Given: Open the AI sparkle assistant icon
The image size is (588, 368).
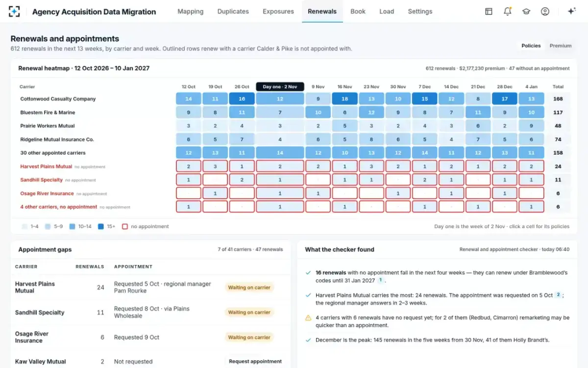Looking at the screenshot, I should pos(571,11).
